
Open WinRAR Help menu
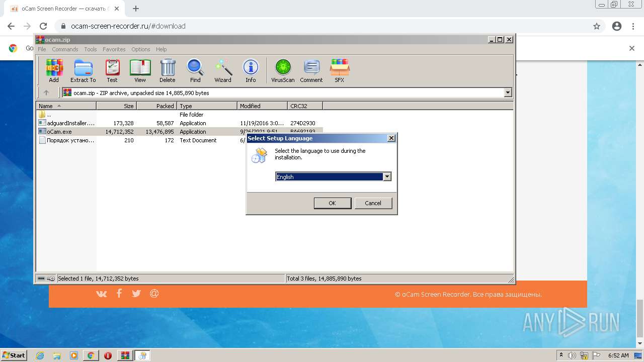coord(161,49)
